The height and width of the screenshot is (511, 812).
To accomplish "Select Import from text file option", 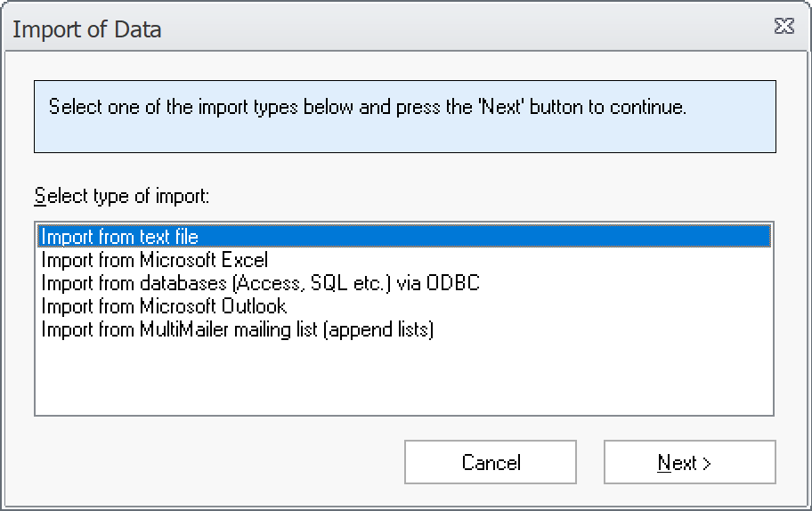I will pos(404,237).
